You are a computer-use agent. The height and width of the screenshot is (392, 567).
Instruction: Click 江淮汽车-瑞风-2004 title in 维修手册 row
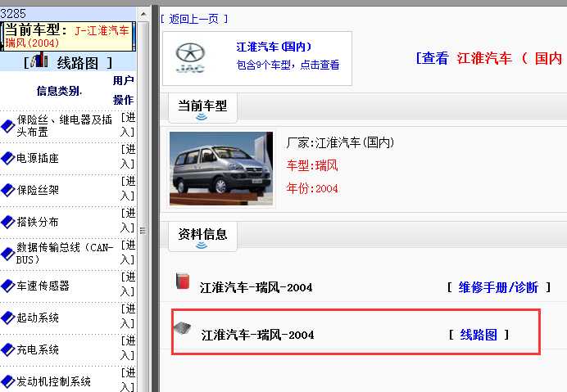point(256,287)
